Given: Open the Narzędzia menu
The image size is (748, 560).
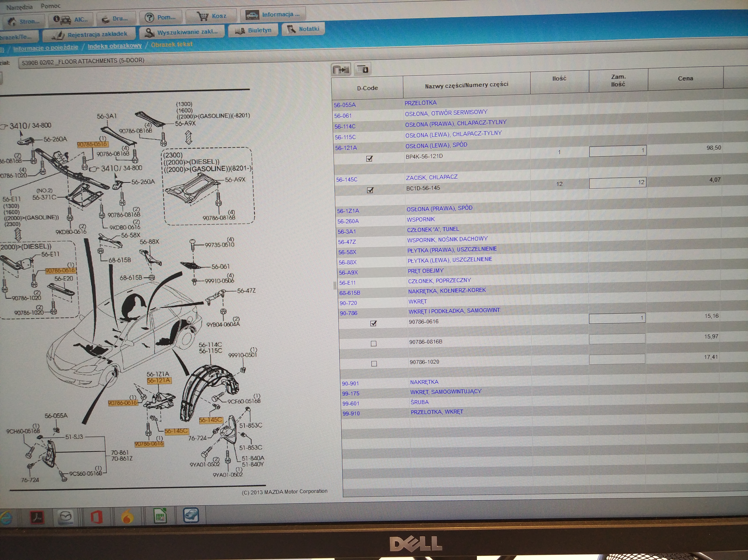Looking at the screenshot, I should [20, 7].
